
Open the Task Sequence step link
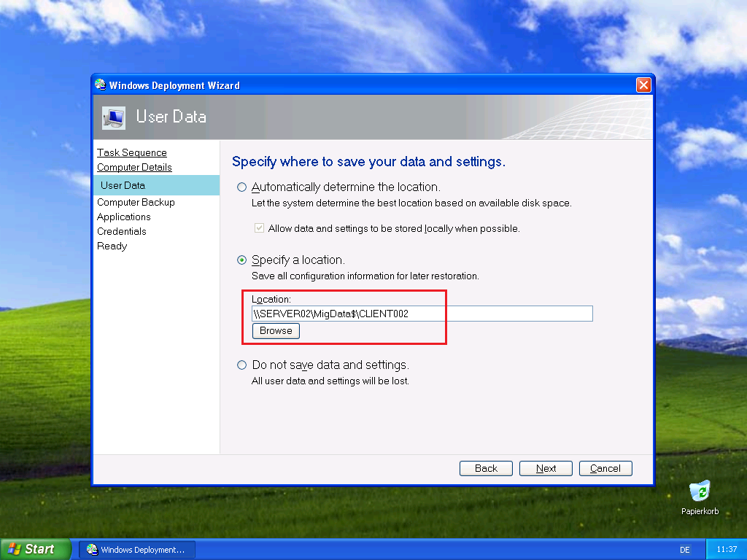132,153
